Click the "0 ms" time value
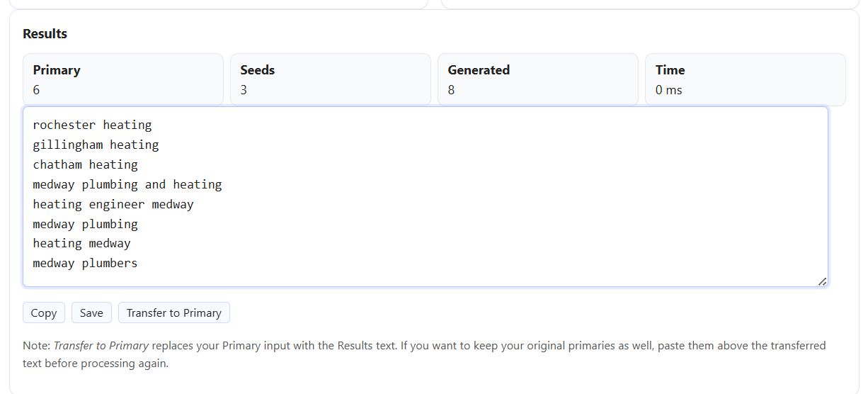868x394 pixels. 669,90
